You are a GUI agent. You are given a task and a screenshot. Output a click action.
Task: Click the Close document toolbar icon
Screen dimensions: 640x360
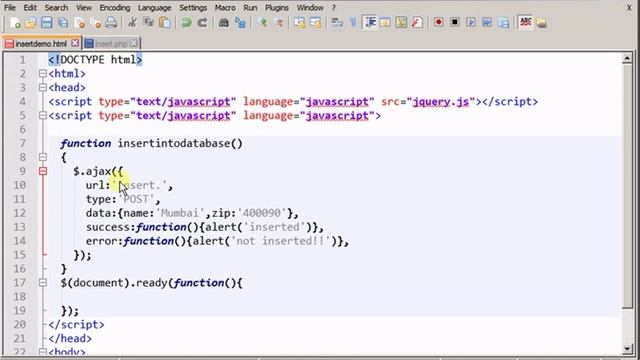[x=80, y=23]
